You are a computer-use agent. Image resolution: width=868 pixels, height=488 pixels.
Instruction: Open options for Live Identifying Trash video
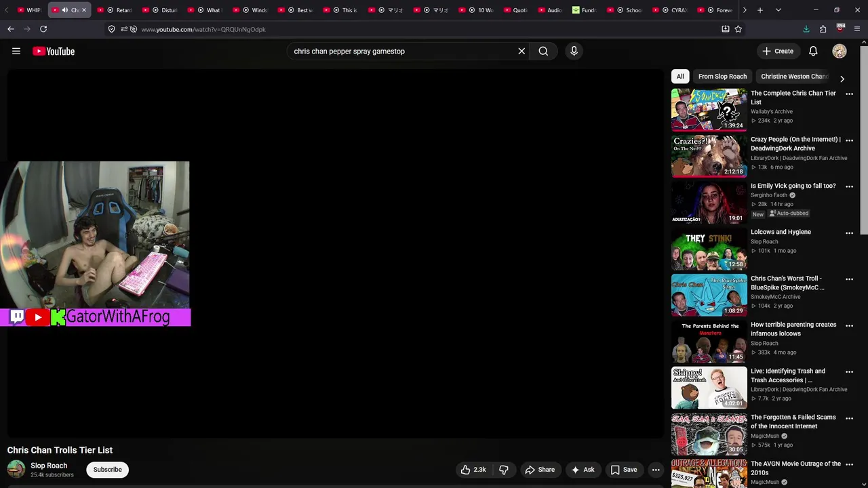(x=849, y=372)
